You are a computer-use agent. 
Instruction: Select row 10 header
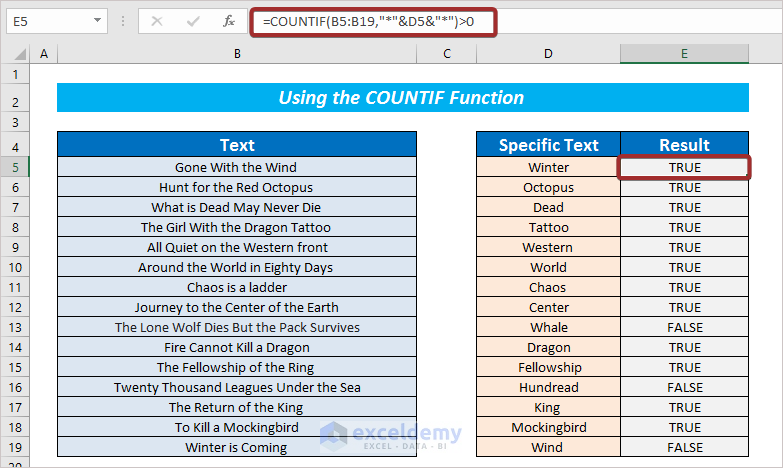pyautogui.click(x=15, y=267)
